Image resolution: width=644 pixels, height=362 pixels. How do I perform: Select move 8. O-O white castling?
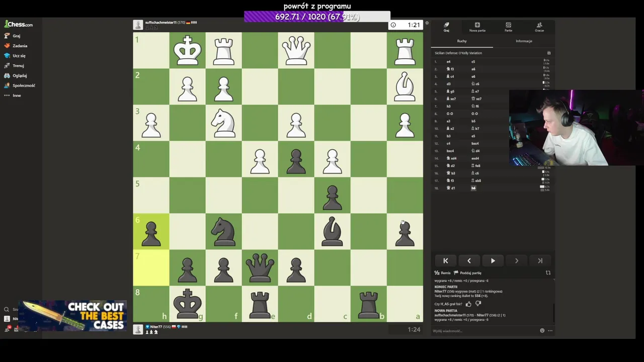(450, 114)
